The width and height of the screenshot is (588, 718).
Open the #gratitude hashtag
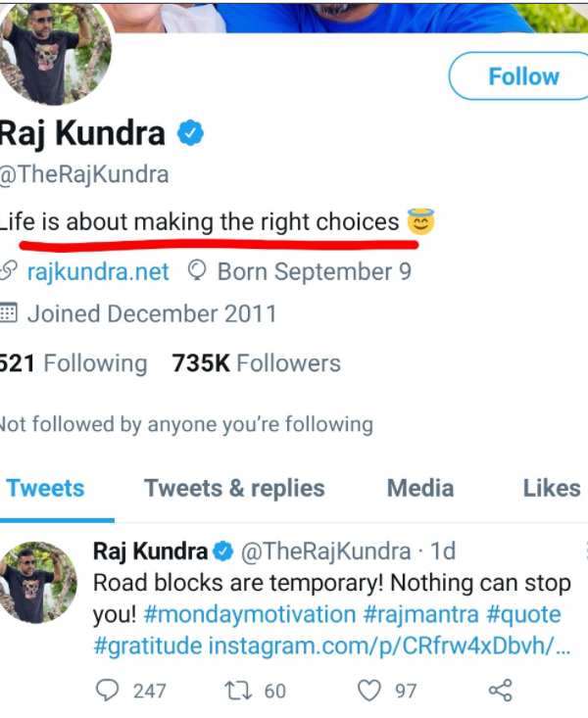click(148, 646)
